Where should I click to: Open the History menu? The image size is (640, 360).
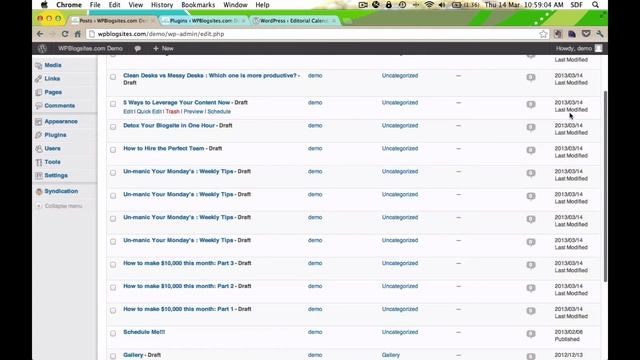162,5
